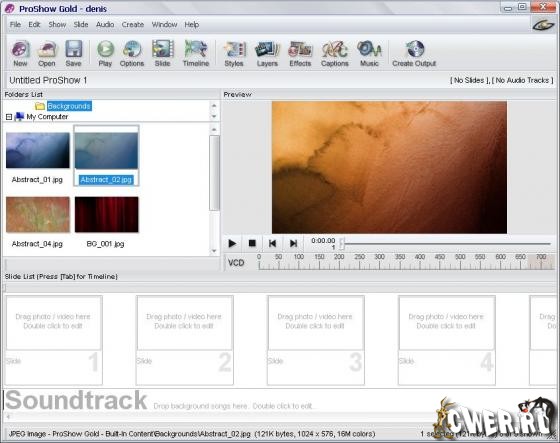This screenshot has width=560, height=443.
Task: Click empty slide slot 4
Action: [447, 340]
